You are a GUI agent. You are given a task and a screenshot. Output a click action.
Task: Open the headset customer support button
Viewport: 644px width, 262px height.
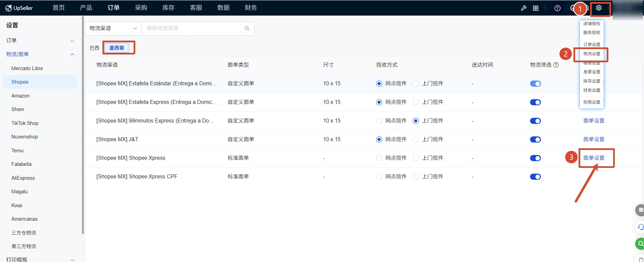640,227
